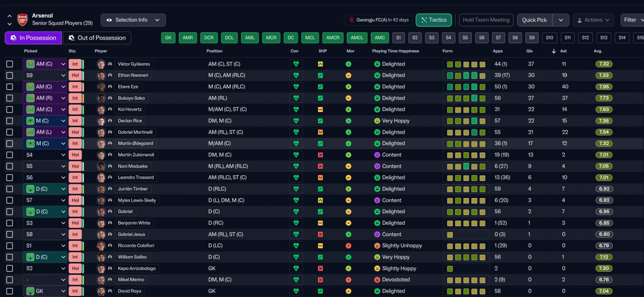Open Noni Madueke S5 picked dropdown
644x297 pixels.
(x=45, y=166)
